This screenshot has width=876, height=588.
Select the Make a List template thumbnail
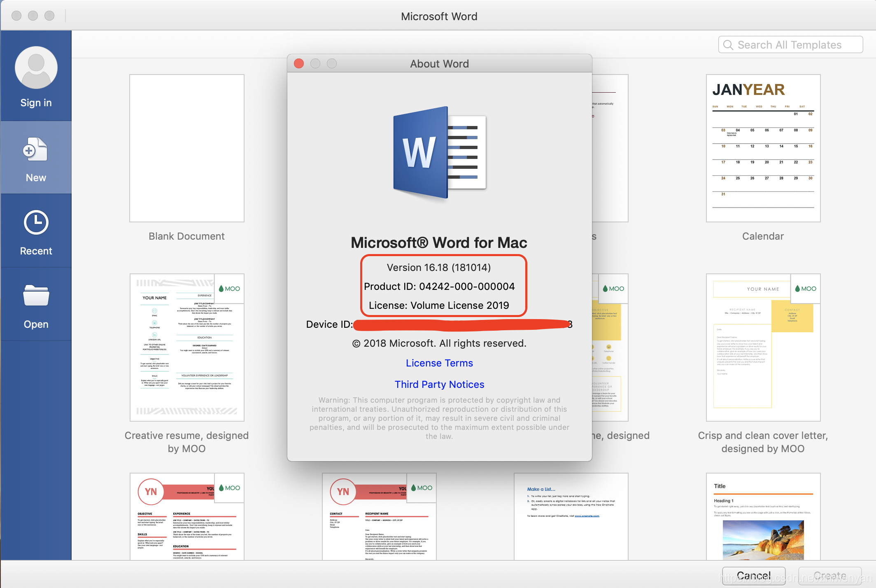pyautogui.click(x=571, y=517)
